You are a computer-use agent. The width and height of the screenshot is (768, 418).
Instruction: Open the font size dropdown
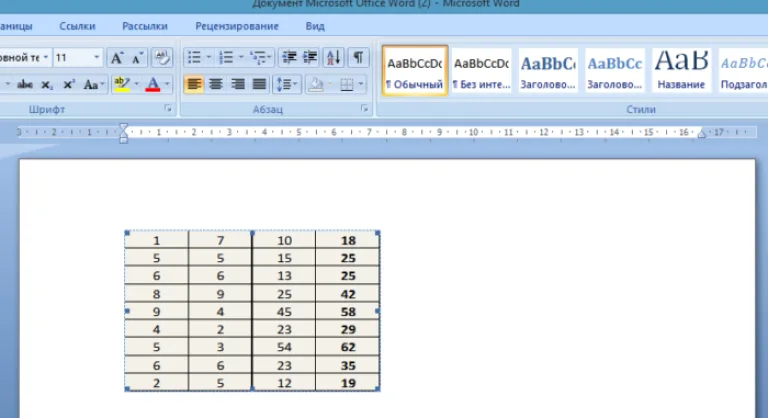[96, 58]
